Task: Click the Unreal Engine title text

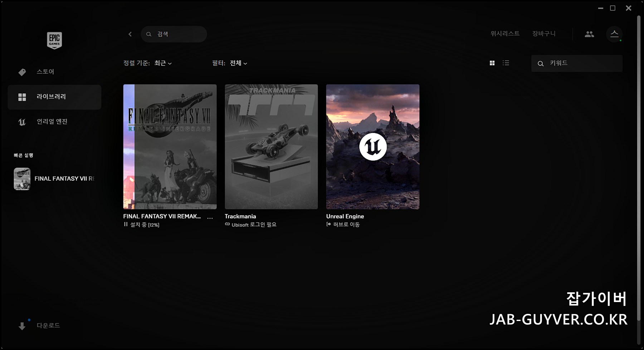Action: pos(345,217)
